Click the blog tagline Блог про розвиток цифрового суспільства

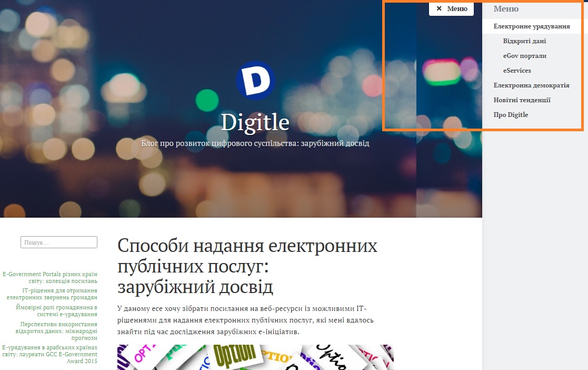[x=255, y=143]
